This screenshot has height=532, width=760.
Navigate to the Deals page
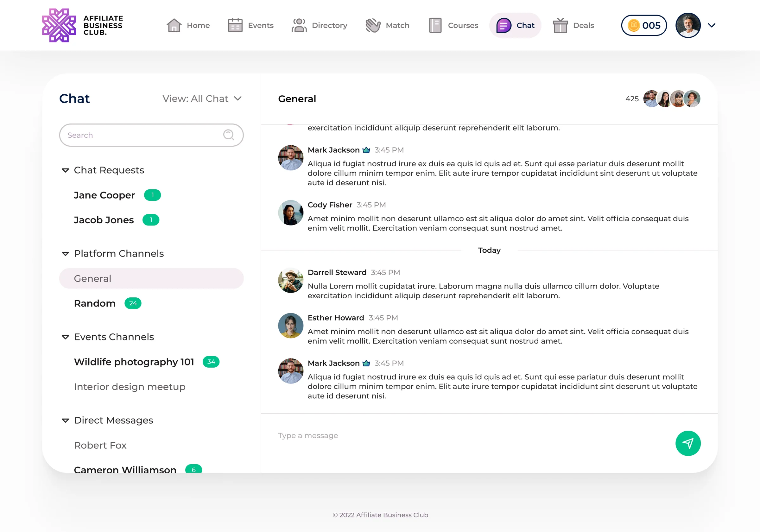(x=573, y=25)
